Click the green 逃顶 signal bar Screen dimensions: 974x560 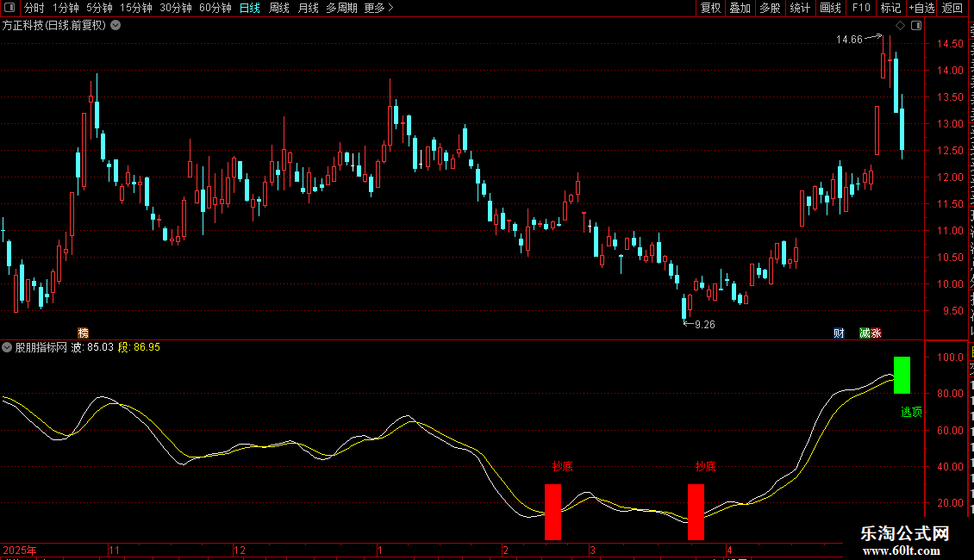point(902,375)
